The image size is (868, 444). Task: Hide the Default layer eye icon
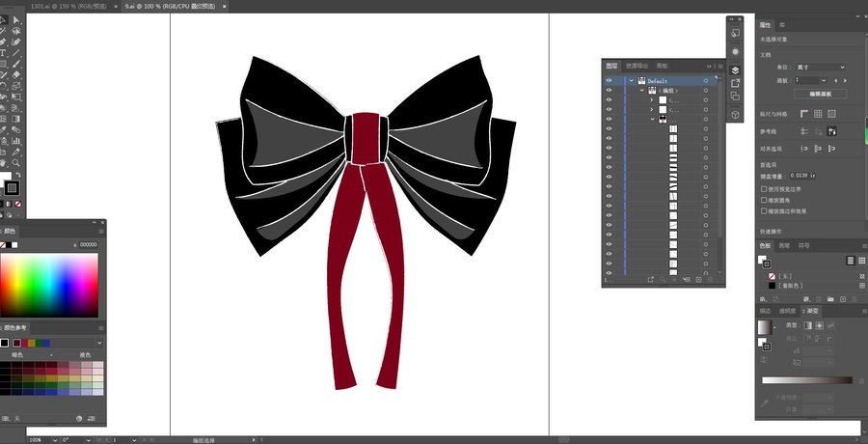609,80
